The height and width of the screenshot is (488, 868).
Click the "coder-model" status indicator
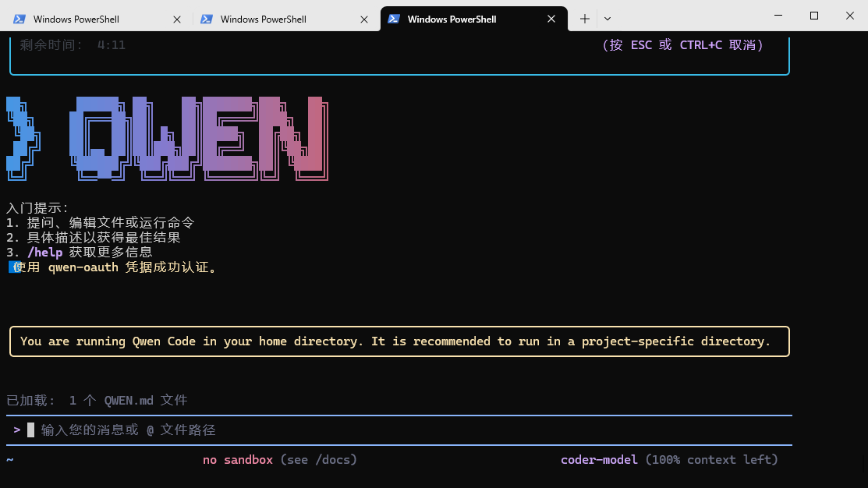tap(599, 460)
